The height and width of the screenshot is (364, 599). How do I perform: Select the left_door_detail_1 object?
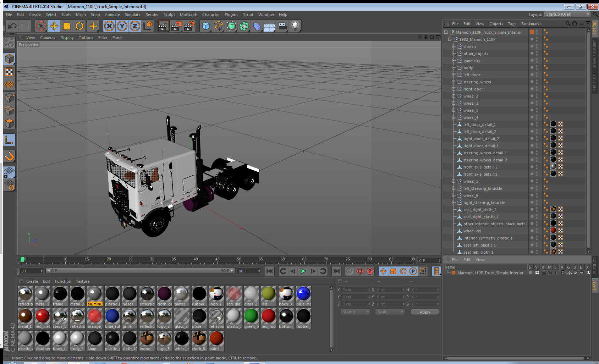[479, 125]
